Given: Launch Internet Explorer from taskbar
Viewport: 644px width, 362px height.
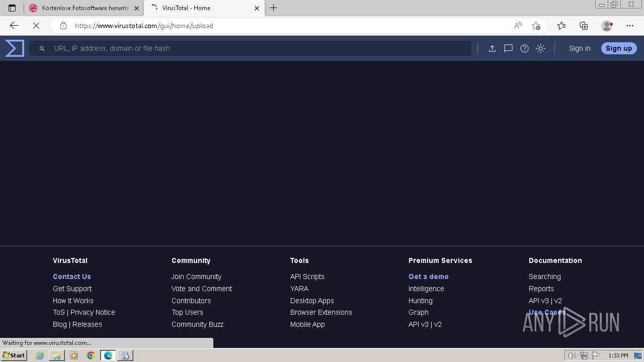Looking at the screenshot, I should (x=40, y=355).
